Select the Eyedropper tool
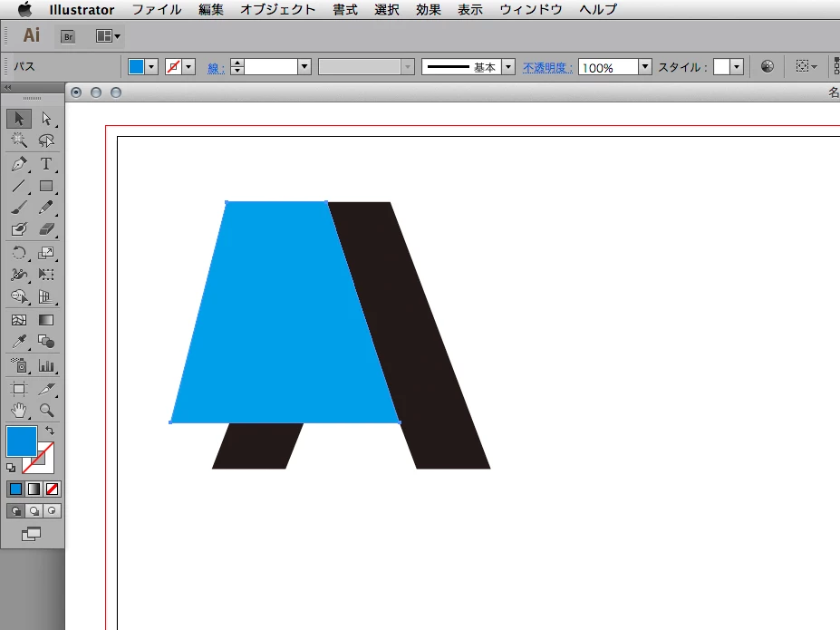840x630 pixels. point(19,342)
